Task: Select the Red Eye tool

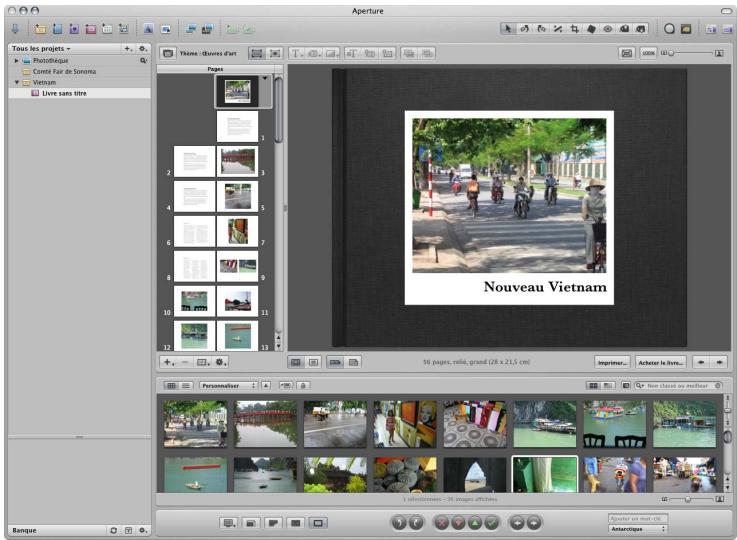Action: (608, 29)
